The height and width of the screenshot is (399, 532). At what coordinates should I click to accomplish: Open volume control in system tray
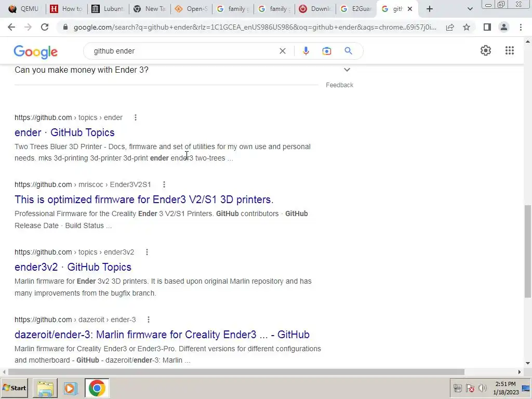click(482, 388)
